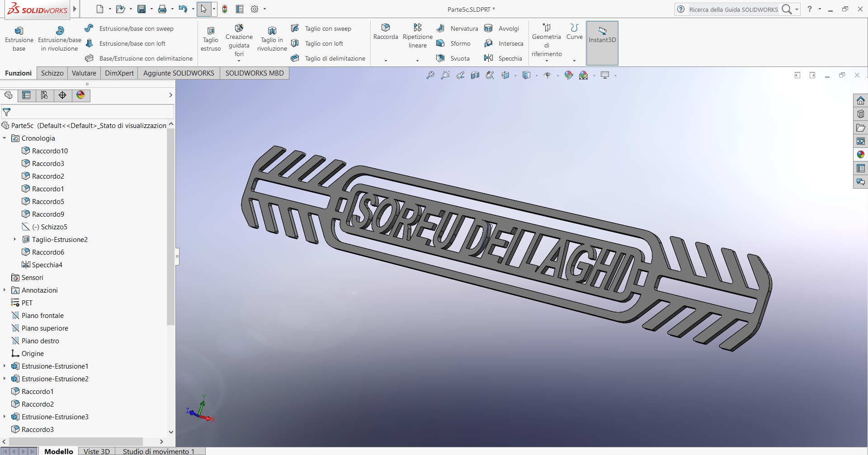Screen dimensions: 868x455
Task: Open the PropertyManager tab icon
Action: (x=26, y=95)
